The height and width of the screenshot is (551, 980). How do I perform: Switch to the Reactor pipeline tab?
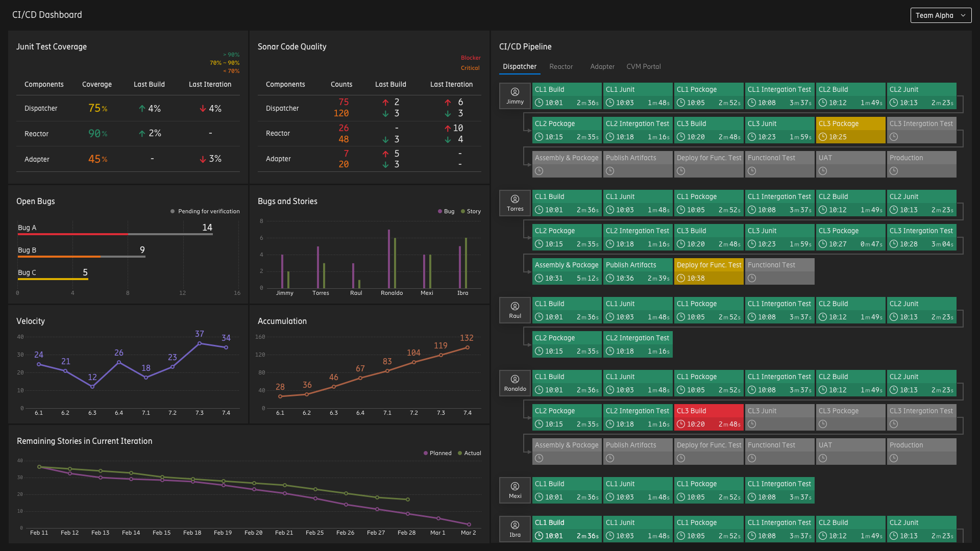tap(561, 66)
